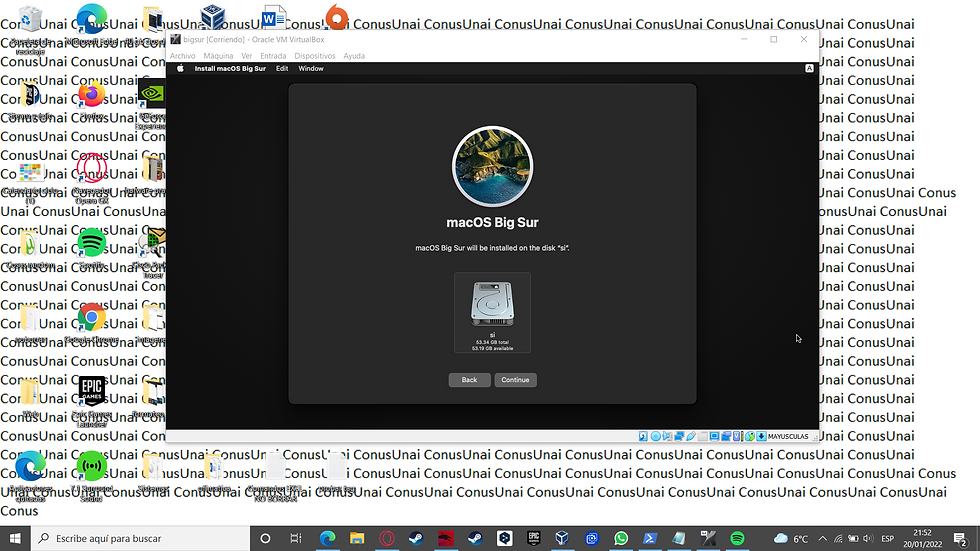Open the Apple menu in the guest
980x551 pixels.
(180, 69)
